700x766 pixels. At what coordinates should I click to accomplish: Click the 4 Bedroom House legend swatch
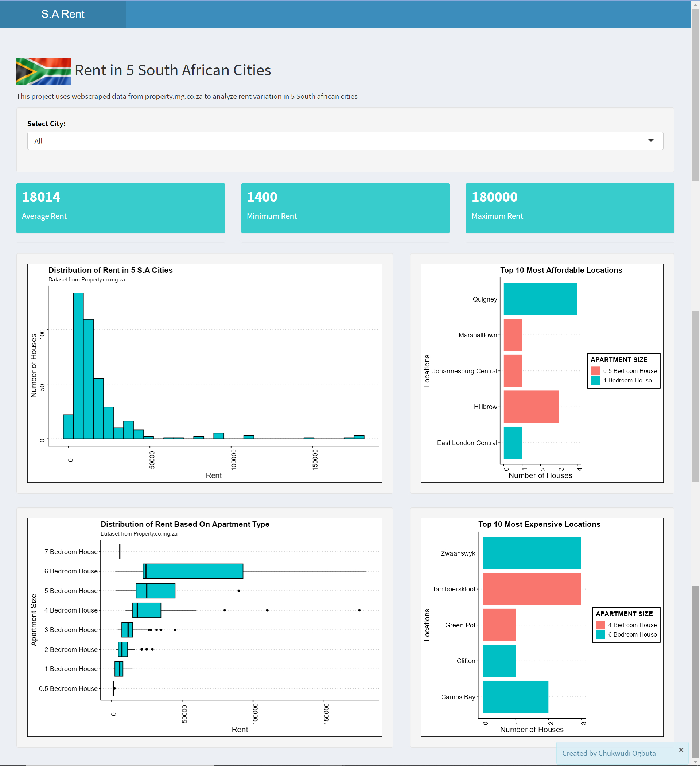pos(600,625)
